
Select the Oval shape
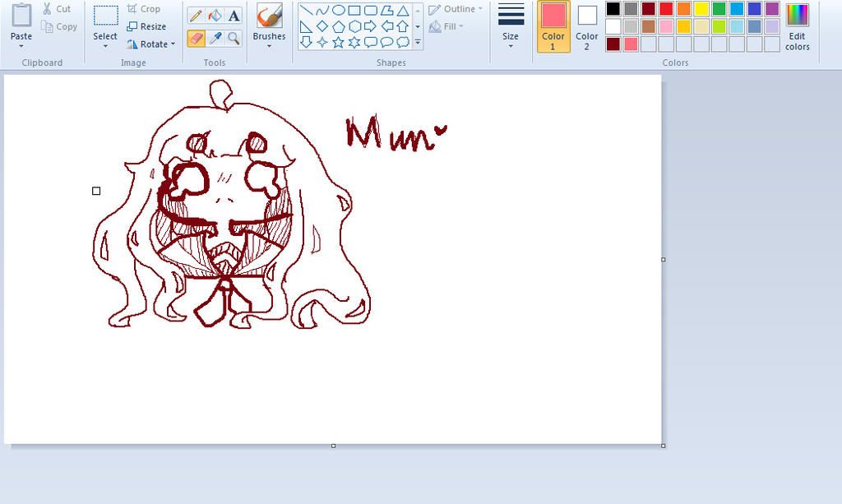338,10
